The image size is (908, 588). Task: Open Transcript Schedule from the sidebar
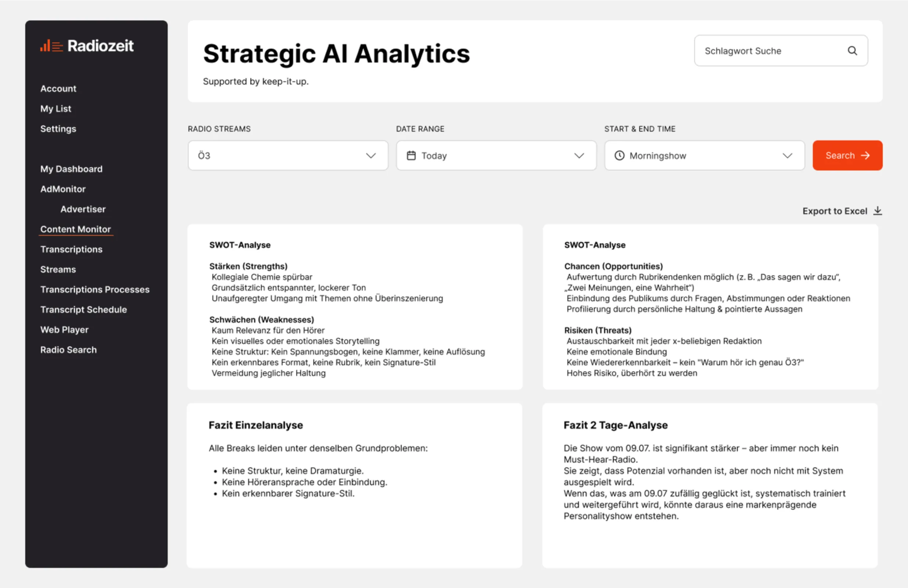tap(83, 309)
